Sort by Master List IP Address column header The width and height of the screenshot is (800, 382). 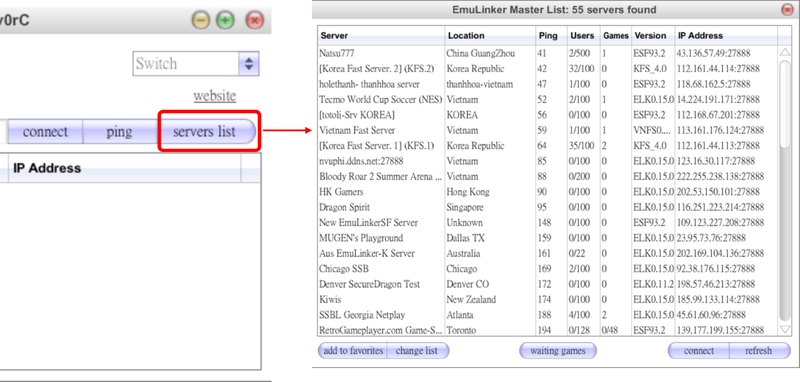tap(726, 36)
